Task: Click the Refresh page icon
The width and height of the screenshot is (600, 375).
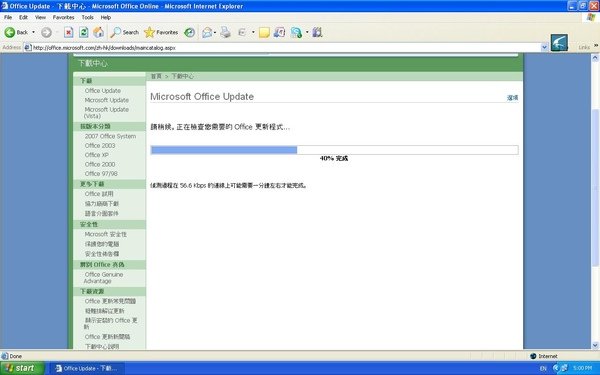Action: point(83,33)
